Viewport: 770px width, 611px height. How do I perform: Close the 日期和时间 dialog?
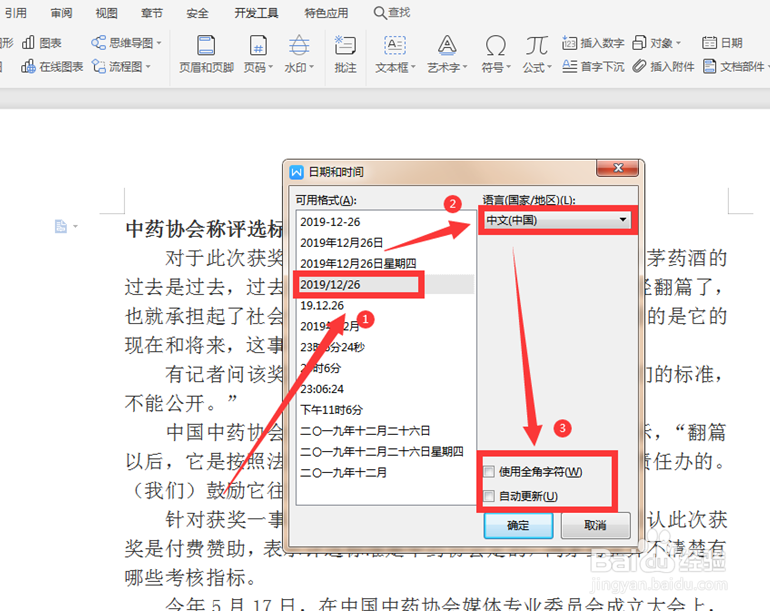[x=618, y=168]
